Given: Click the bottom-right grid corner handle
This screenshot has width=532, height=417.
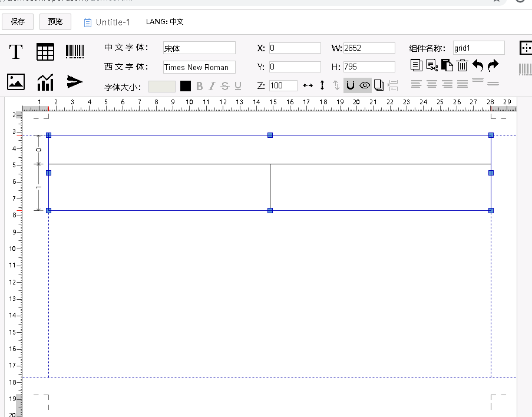Looking at the screenshot, I should coord(491,211).
